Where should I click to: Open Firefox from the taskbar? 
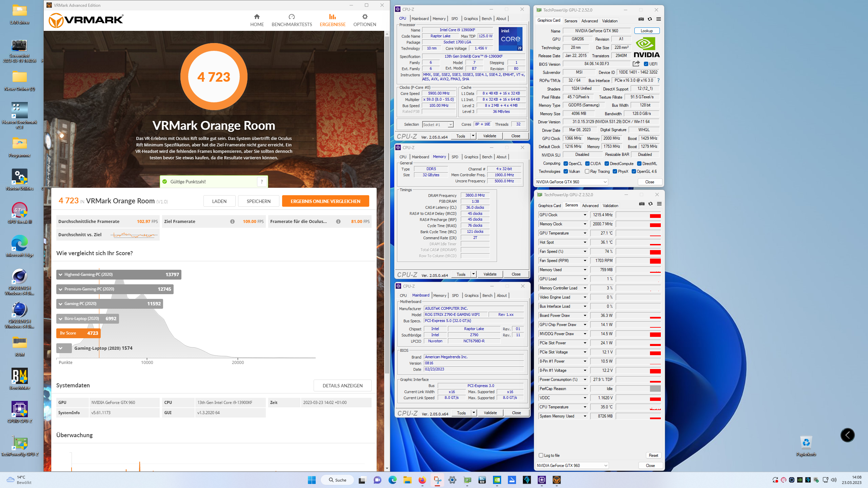pos(422,480)
